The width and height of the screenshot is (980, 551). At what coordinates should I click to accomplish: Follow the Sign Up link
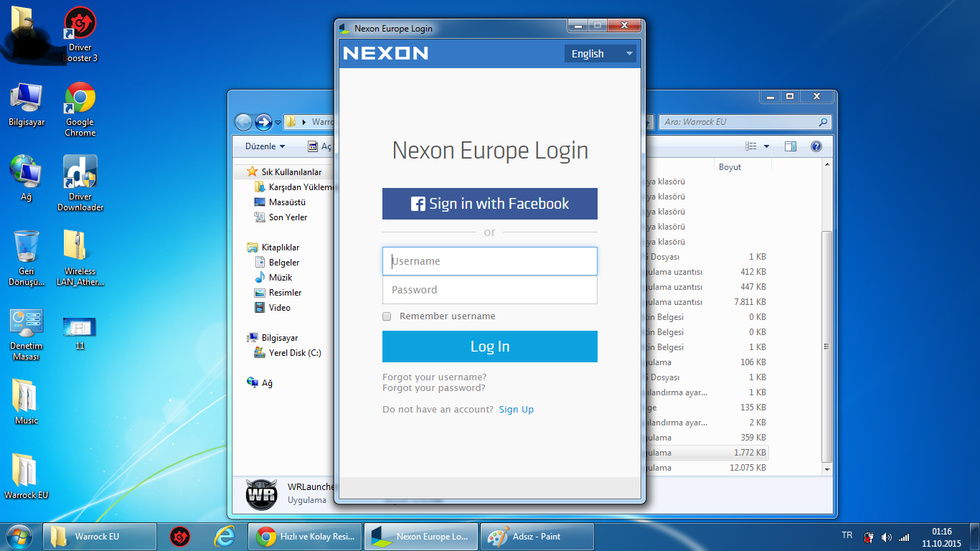(517, 410)
